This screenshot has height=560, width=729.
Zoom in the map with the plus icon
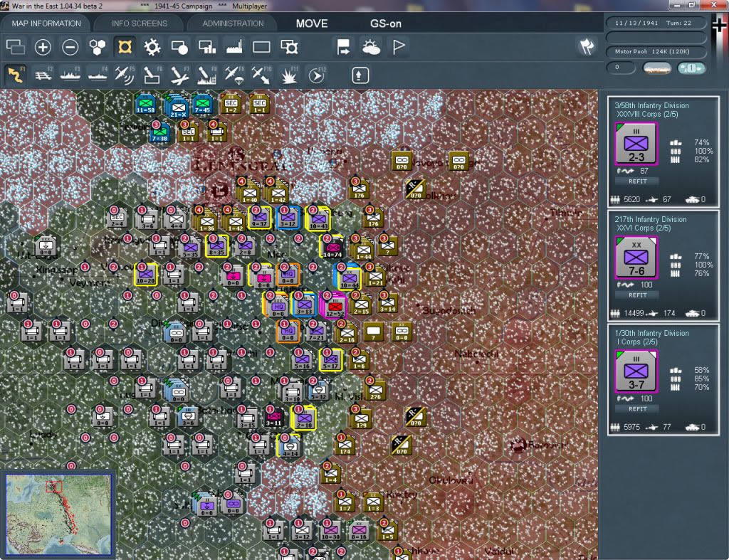tap(43, 47)
